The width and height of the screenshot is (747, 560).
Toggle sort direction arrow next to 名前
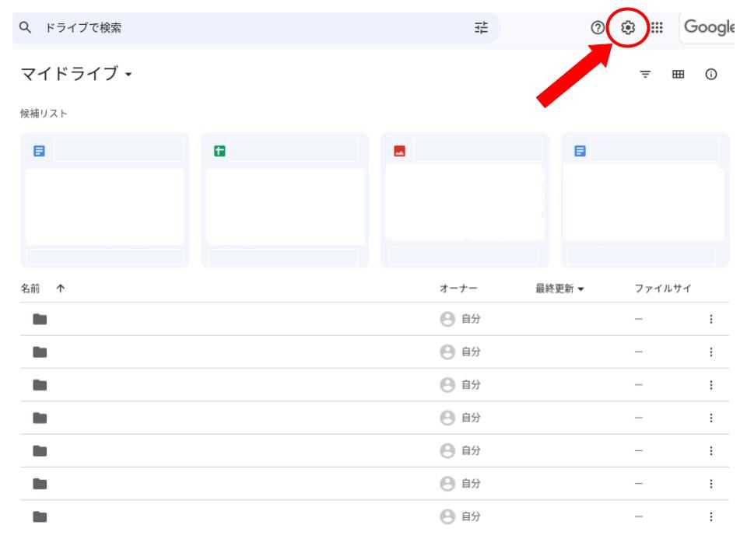(61, 289)
